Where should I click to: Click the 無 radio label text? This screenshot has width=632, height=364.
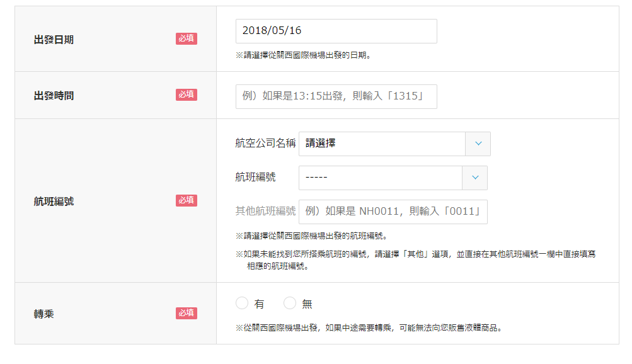click(307, 304)
